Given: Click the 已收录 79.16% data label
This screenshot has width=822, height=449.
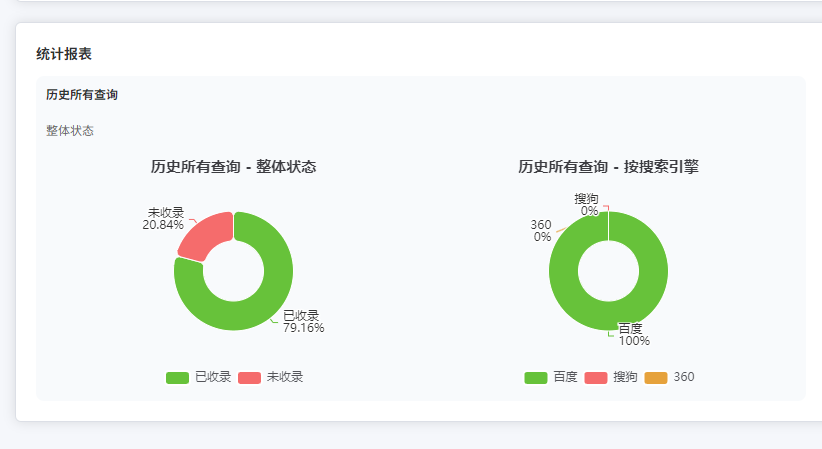Looking at the screenshot, I should [303, 321].
